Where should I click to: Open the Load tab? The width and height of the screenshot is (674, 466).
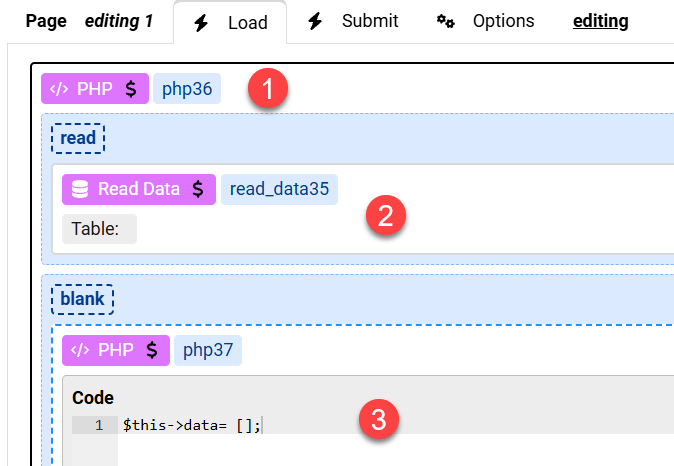tap(230, 22)
